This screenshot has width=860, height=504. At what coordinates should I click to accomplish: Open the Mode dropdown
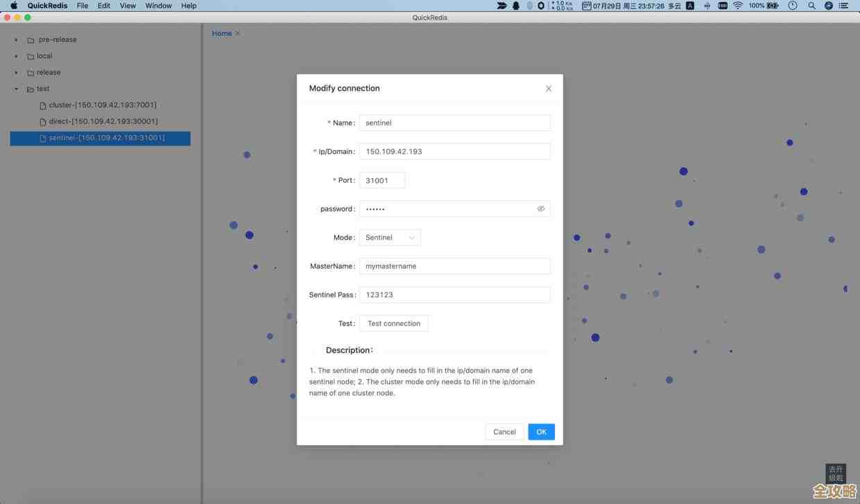point(390,238)
